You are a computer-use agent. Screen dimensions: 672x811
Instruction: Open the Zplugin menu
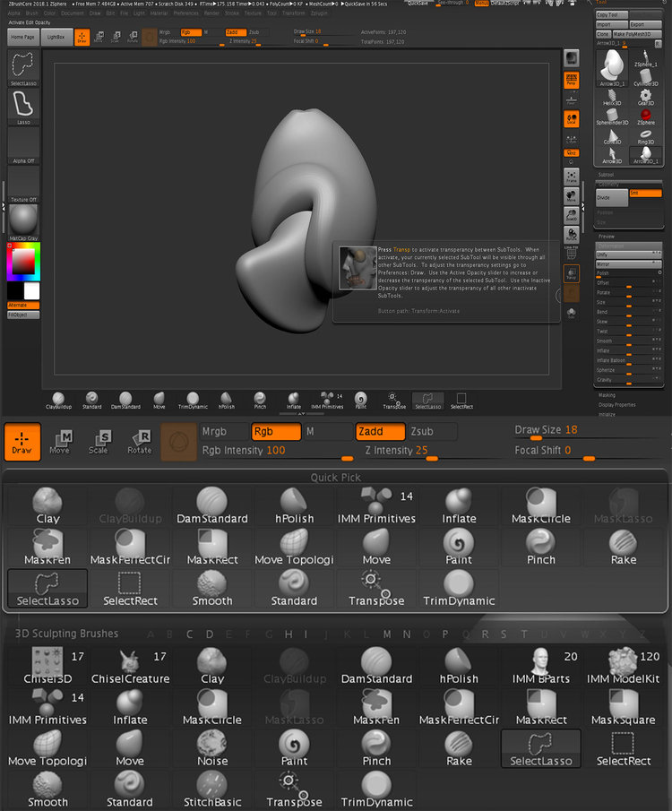click(x=319, y=13)
